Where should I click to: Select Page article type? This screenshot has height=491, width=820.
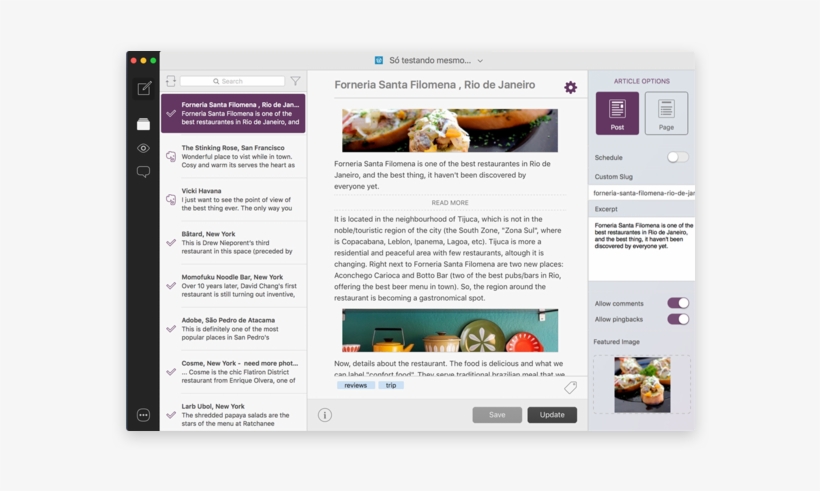point(666,113)
